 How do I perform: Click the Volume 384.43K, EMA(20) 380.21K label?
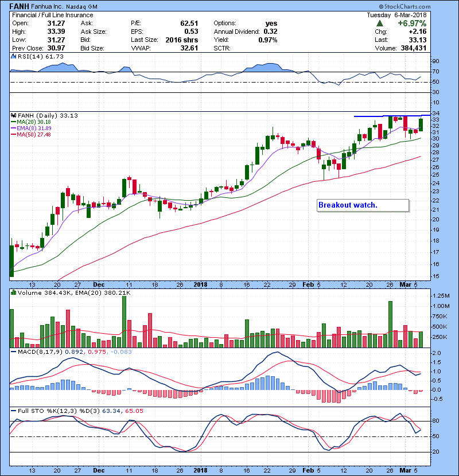pyautogui.click(x=74, y=292)
